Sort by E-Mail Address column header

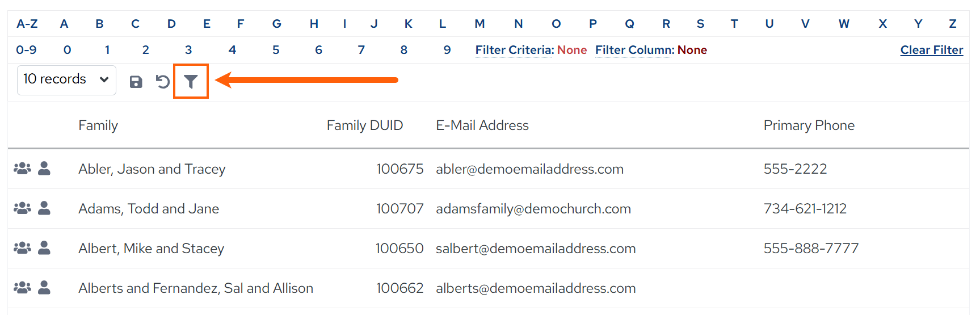[x=482, y=125]
